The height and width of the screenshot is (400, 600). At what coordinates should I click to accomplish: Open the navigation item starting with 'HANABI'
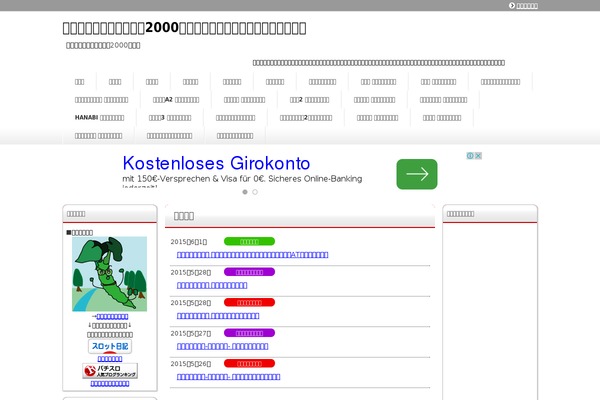99,118
